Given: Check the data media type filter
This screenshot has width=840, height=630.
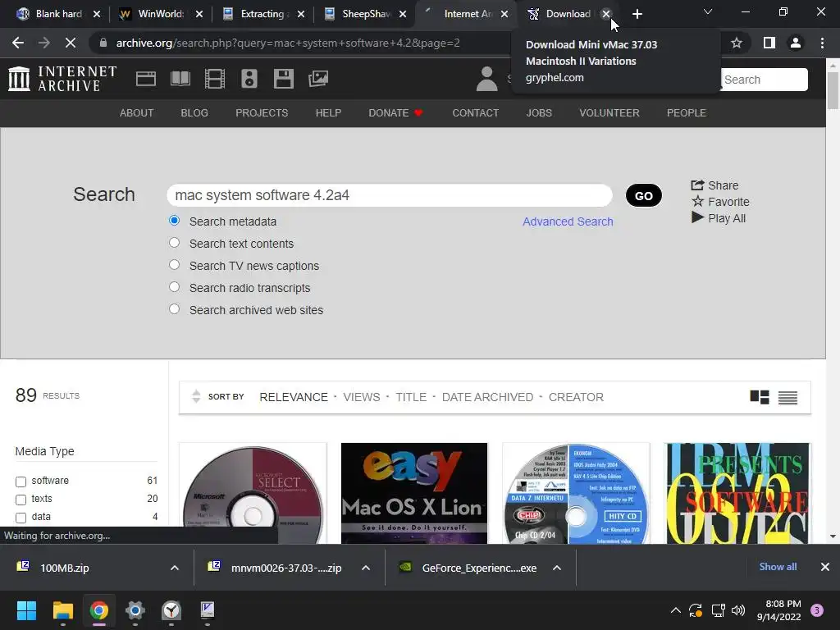Looking at the screenshot, I should pyautogui.click(x=21, y=518).
